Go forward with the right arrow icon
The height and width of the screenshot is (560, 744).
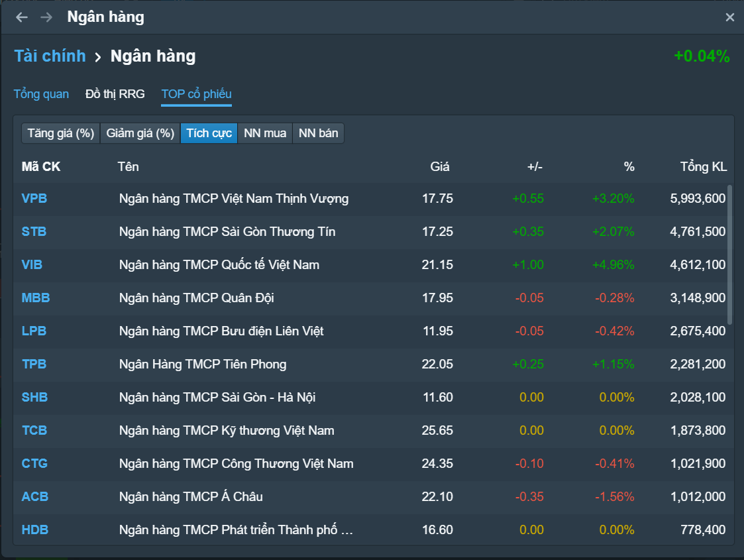46,17
